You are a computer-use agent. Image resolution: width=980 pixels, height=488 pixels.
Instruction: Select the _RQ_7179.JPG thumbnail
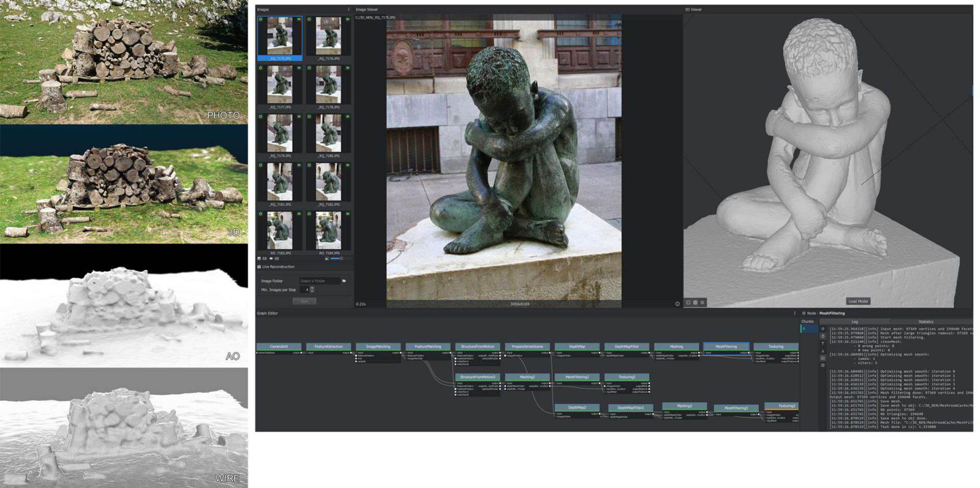coord(280,136)
